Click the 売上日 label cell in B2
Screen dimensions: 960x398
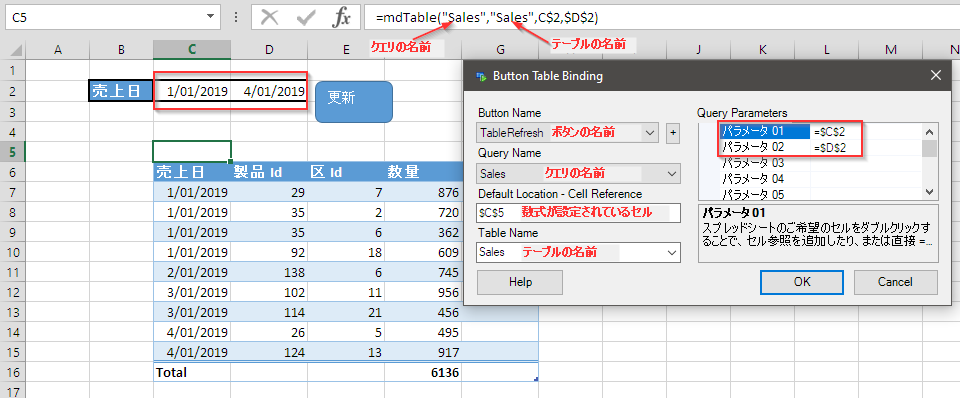[121, 91]
